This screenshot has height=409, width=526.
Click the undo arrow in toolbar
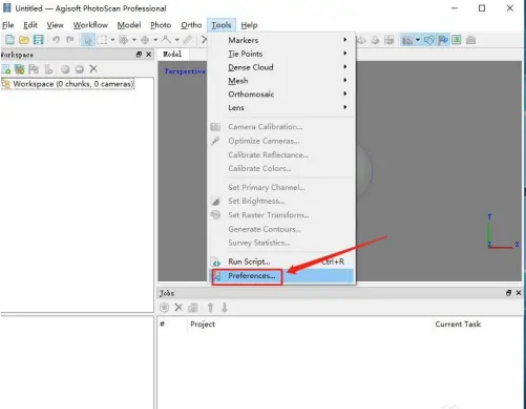point(56,40)
